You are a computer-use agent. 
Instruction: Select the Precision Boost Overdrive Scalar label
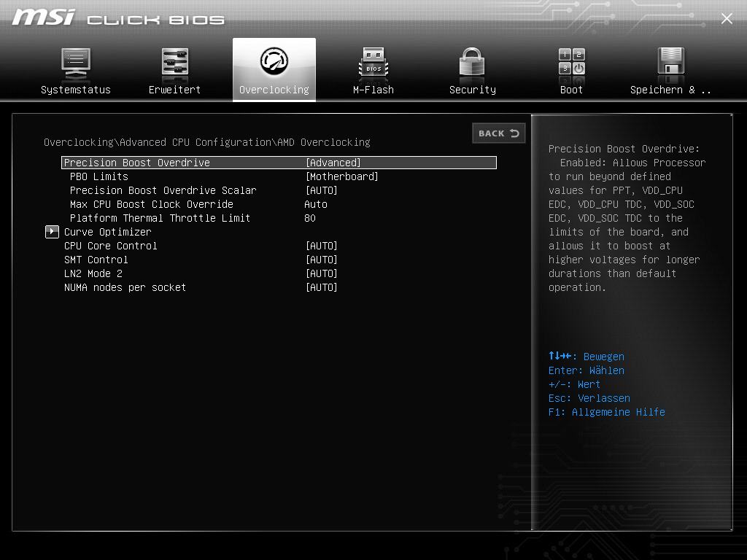pyautogui.click(x=163, y=190)
